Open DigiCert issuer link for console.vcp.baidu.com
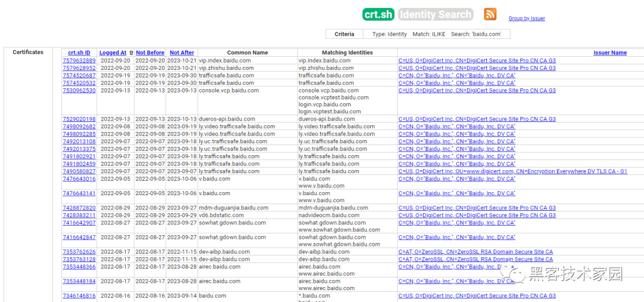644x302 pixels. click(x=477, y=90)
